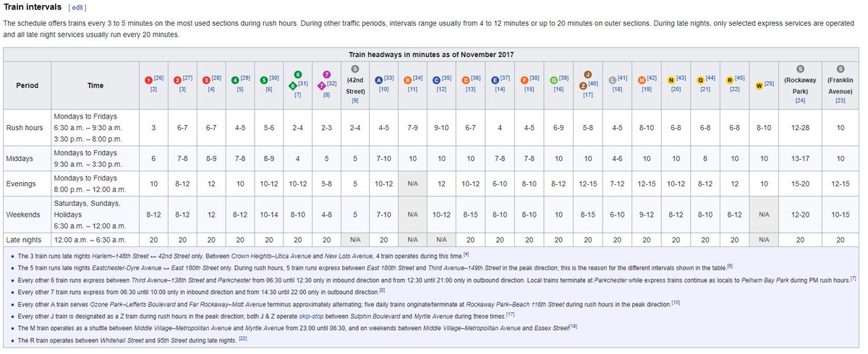
Task: Click the orange F train bullet icon
Action: (x=524, y=79)
